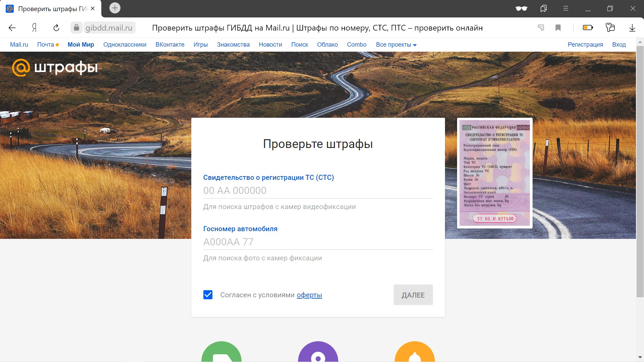Focus the СТС certificate number field
The height and width of the screenshot is (362, 644).
317,191
